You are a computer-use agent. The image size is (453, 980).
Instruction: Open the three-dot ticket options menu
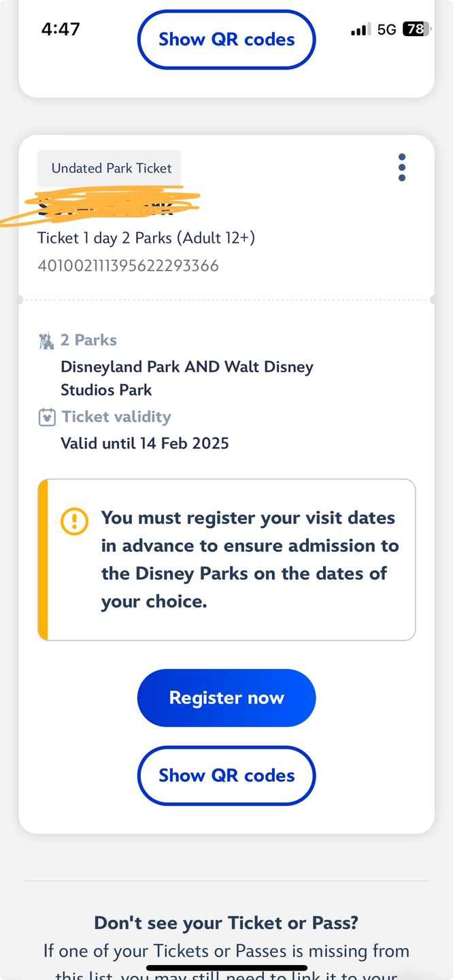[x=402, y=167]
